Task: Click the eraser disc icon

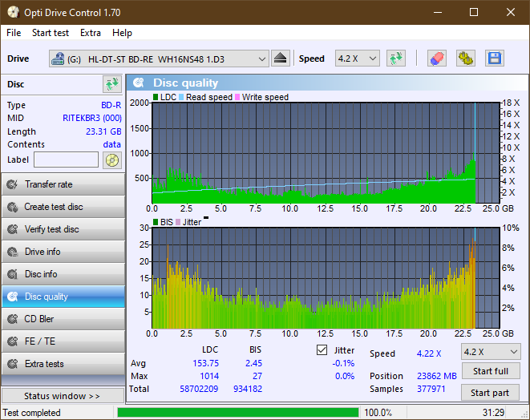Action: tap(437, 59)
